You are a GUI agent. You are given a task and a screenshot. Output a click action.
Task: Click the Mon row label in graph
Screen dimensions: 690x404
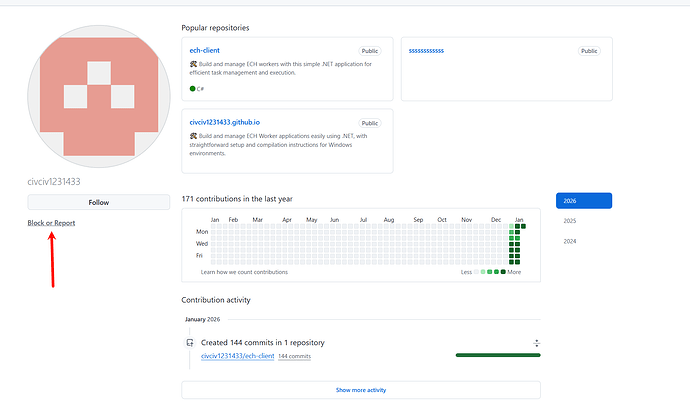(202, 231)
